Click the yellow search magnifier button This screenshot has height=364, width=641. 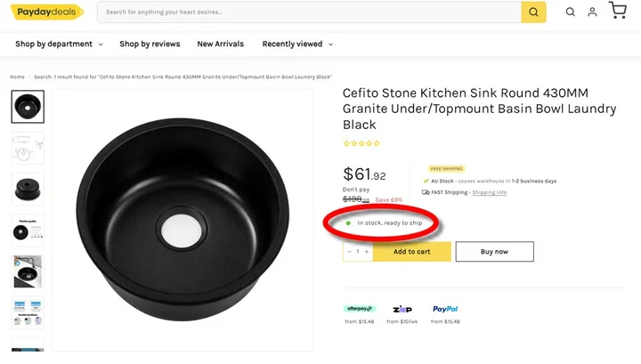533,12
